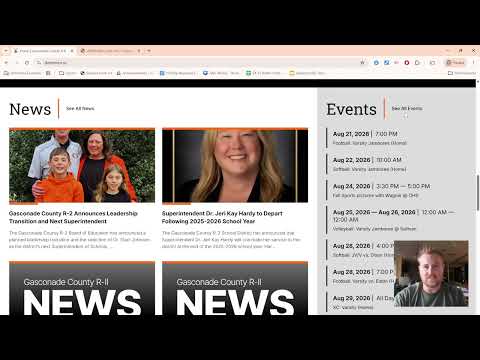Expand the bookmarks bar folder after apps icon
The image size is (480, 360).
pos(68,73)
